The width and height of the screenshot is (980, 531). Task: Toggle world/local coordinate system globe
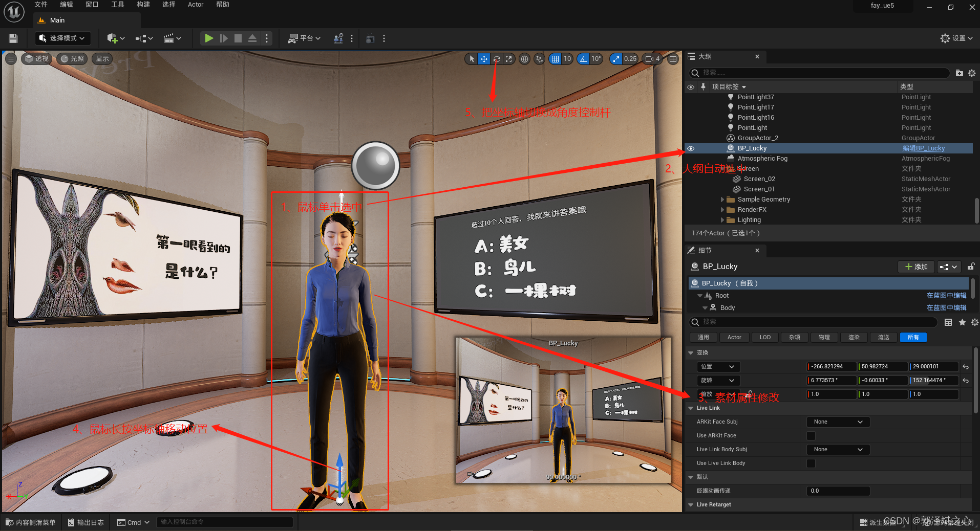(524, 59)
